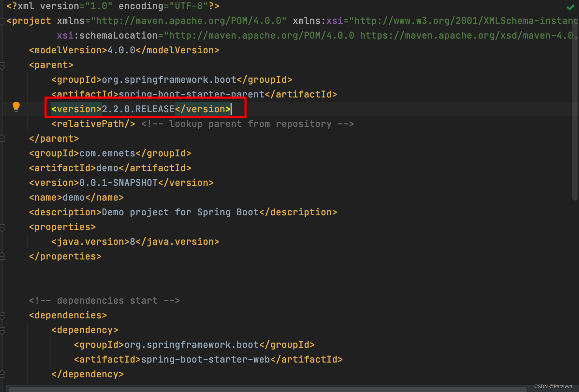Screen dimensions: 579x392
Task: Click the 'dependencies start' comment
Action: 105,300
